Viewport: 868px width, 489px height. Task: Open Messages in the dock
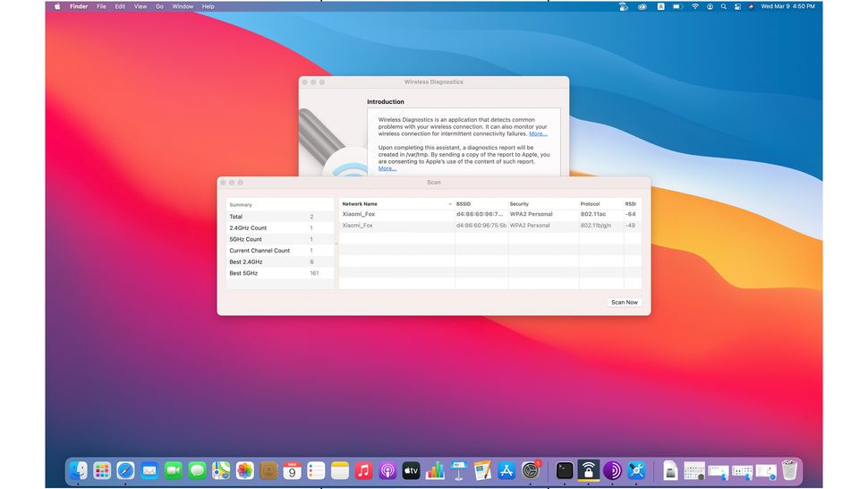[x=197, y=471]
